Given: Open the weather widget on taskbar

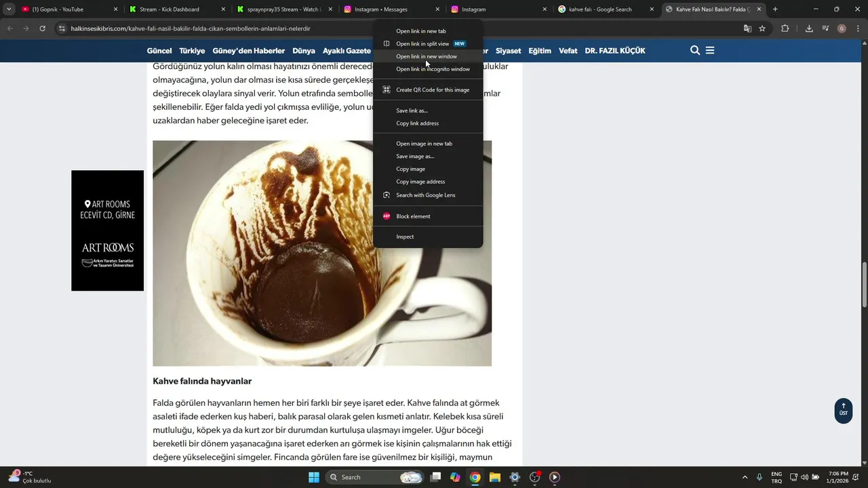Looking at the screenshot, I should point(30,477).
